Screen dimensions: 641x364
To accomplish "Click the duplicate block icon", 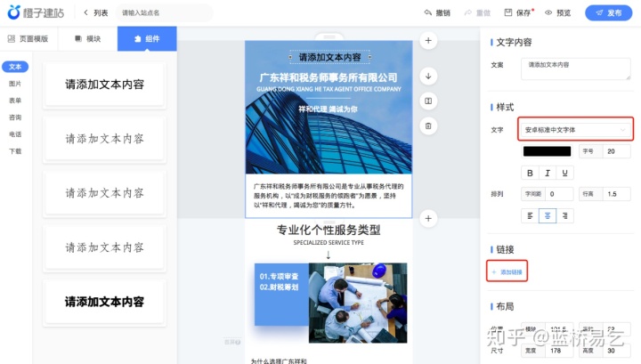I will coord(428,101).
